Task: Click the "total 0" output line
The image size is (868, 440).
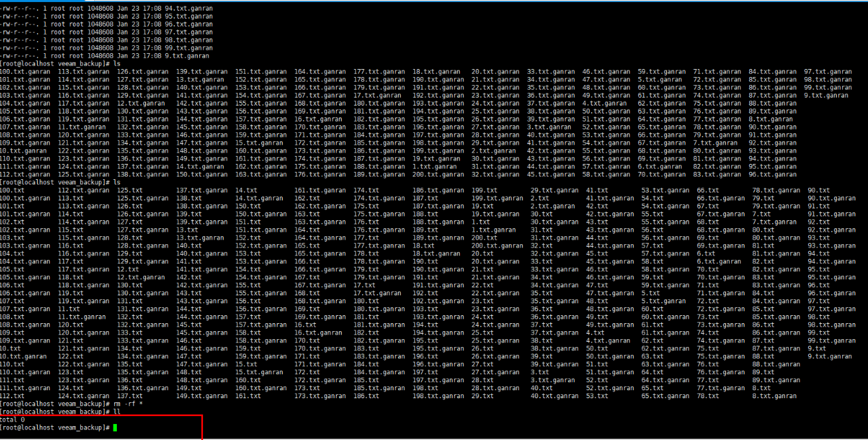Action: (x=13, y=420)
